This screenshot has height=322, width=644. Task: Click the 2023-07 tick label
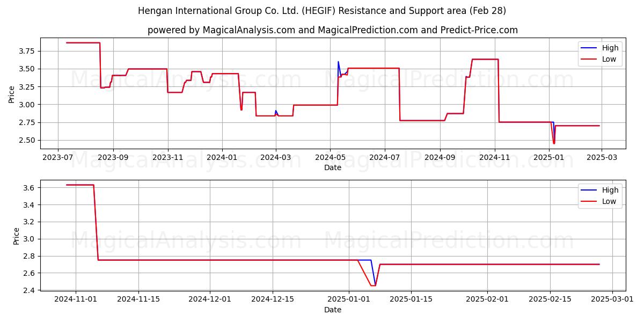click(57, 158)
